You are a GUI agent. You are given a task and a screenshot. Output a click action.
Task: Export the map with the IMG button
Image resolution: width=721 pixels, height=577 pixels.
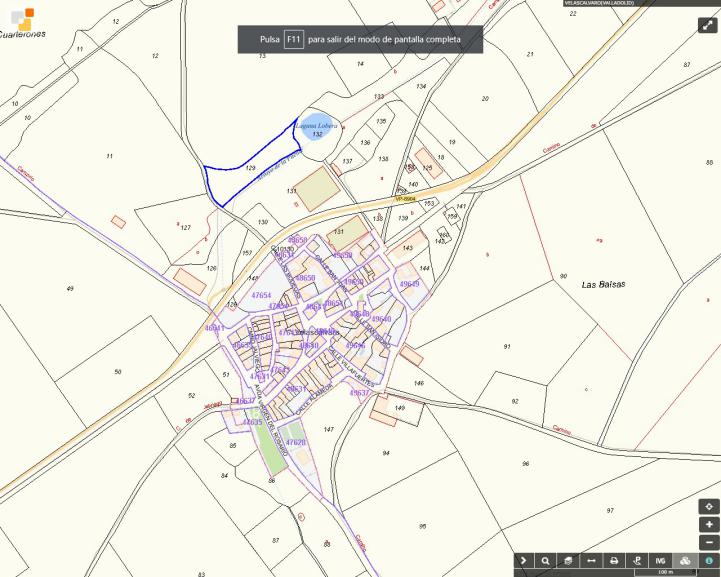pos(660,560)
